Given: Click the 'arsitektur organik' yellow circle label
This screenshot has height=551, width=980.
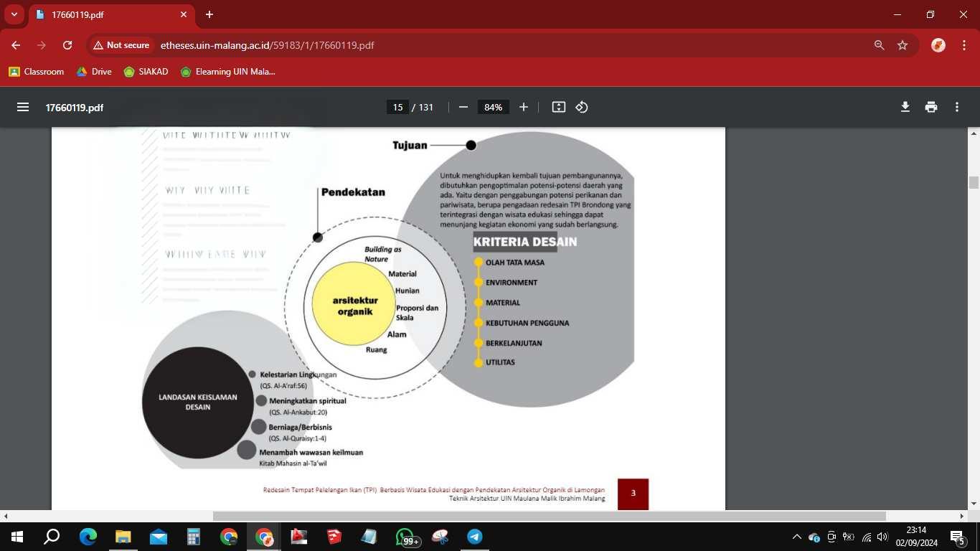Looking at the screenshot, I should click(355, 306).
